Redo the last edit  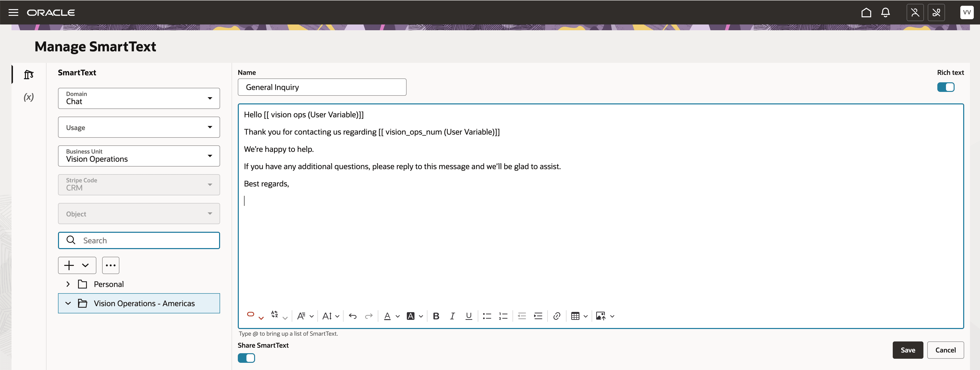click(x=369, y=316)
